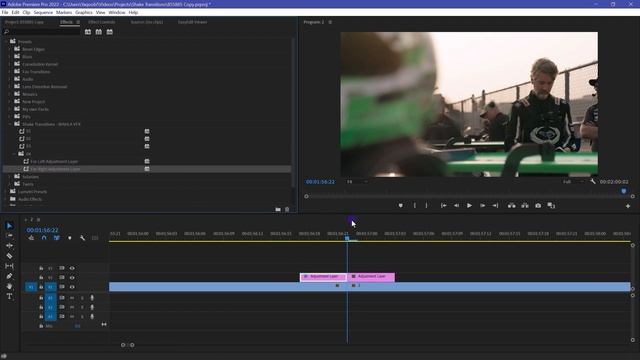Click the first pink Adjustment Layer clip

click(323, 277)
